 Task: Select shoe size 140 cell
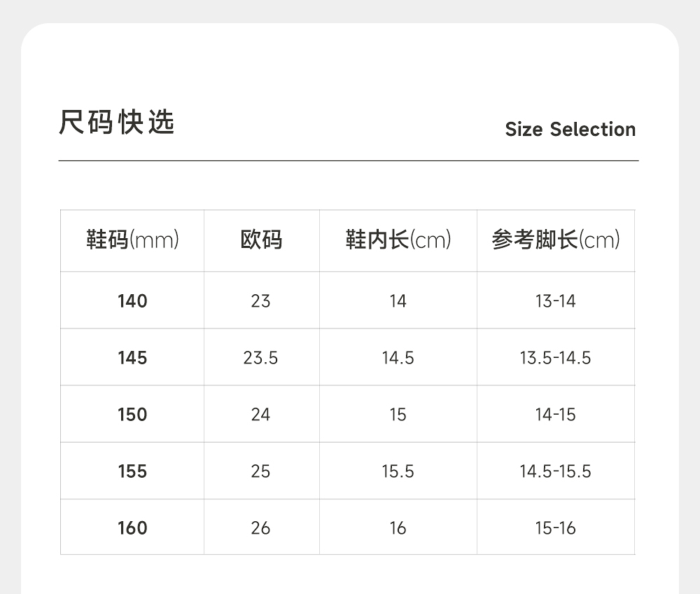pyautogui.click(x=132, y=301)
